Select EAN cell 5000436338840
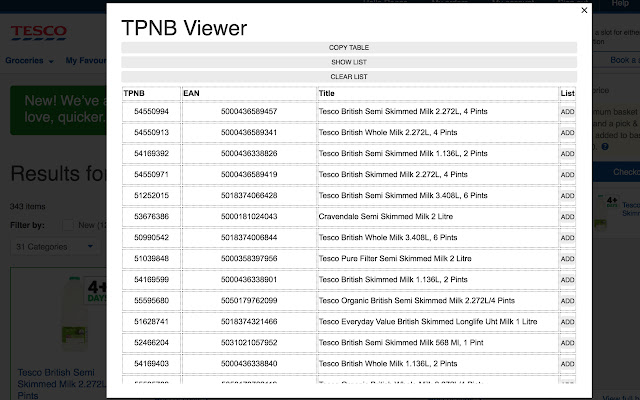The image size is (640, 400). click(x=249, y=364)
